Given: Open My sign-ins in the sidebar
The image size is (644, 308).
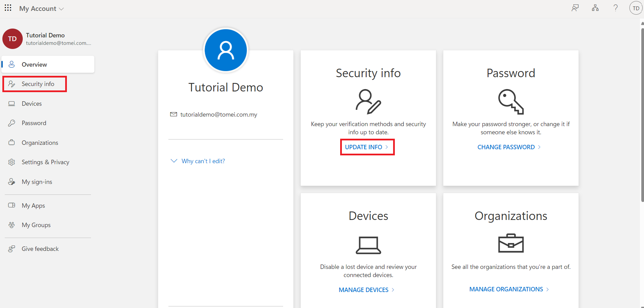Looking at the screenshot, I should click(x=37, y=182).
